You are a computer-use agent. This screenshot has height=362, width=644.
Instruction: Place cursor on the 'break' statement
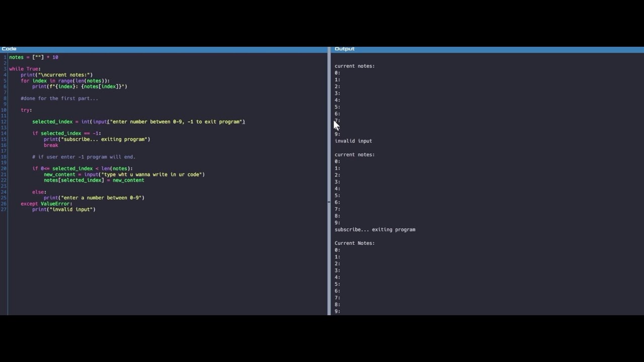(x=51, y=145)
